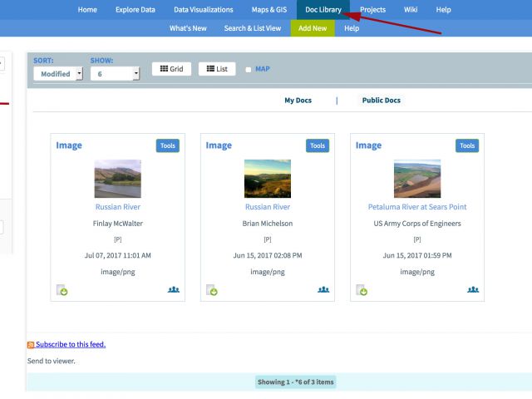Click the Add New submenu button

313,28
